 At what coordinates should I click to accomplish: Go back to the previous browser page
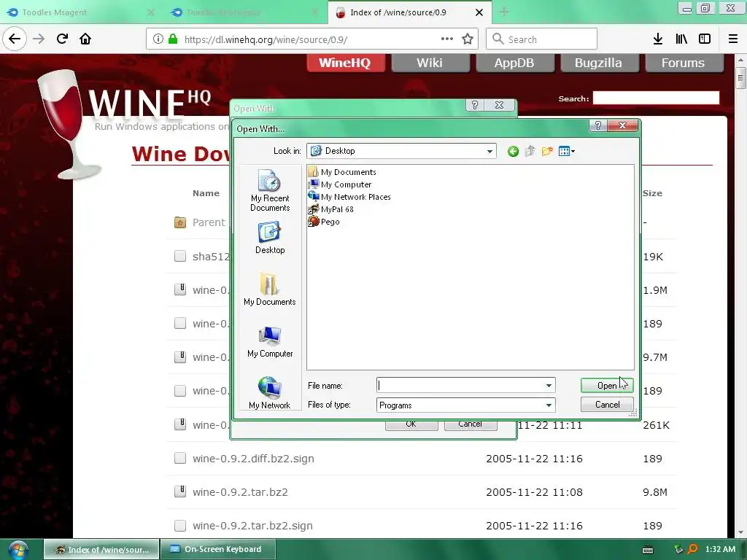click(x=15, y=39)
